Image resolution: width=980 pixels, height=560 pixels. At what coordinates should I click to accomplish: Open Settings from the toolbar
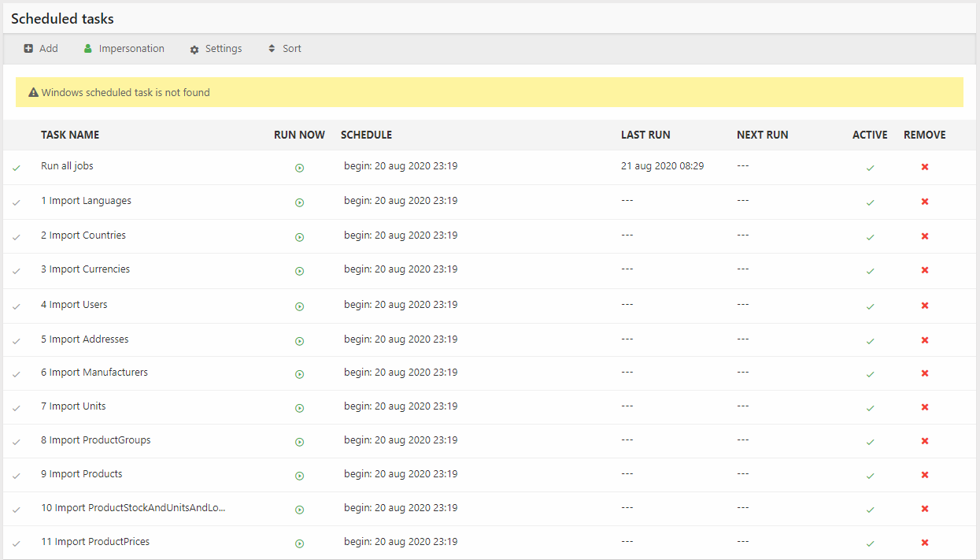pyautogui.click(x=216, y=49)
